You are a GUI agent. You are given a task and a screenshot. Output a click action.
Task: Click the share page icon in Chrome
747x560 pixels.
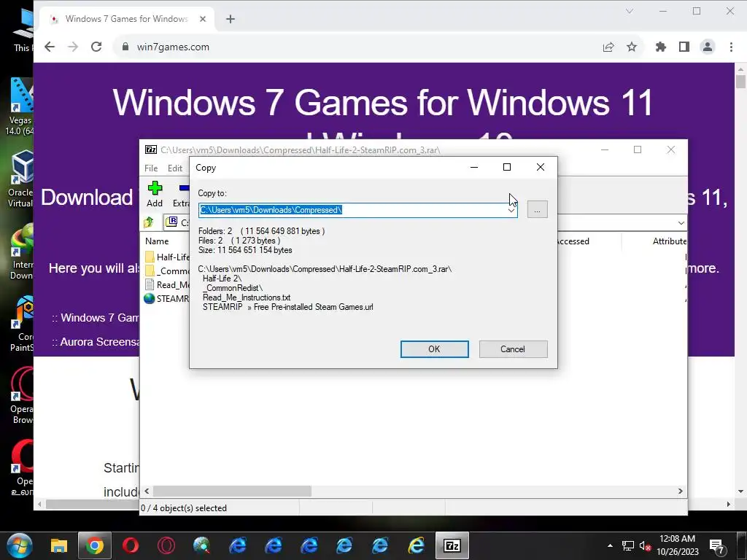tap(608, 47)
